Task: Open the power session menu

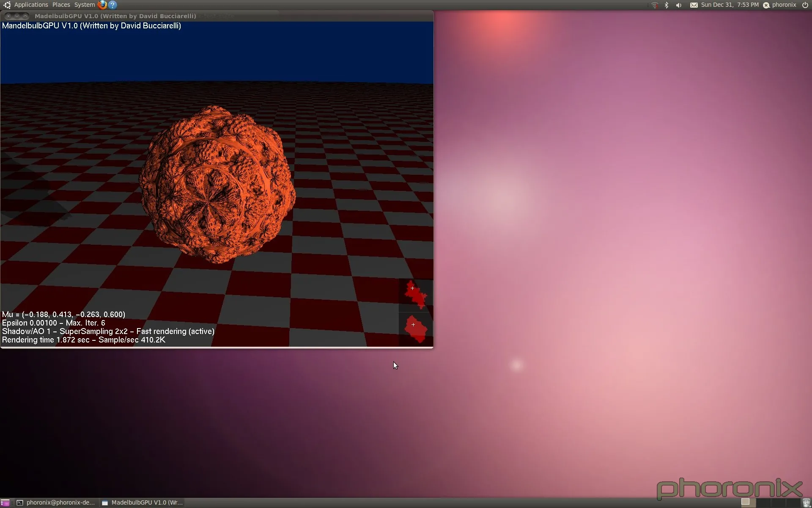Action: pos(805,5)
